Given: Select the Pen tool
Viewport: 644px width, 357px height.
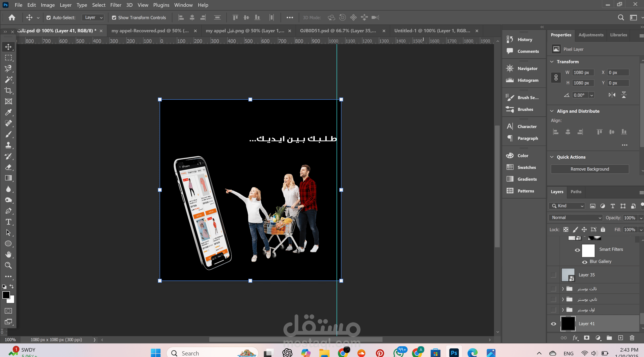Looking at the screenshot, I should click(x=8, y=211).
